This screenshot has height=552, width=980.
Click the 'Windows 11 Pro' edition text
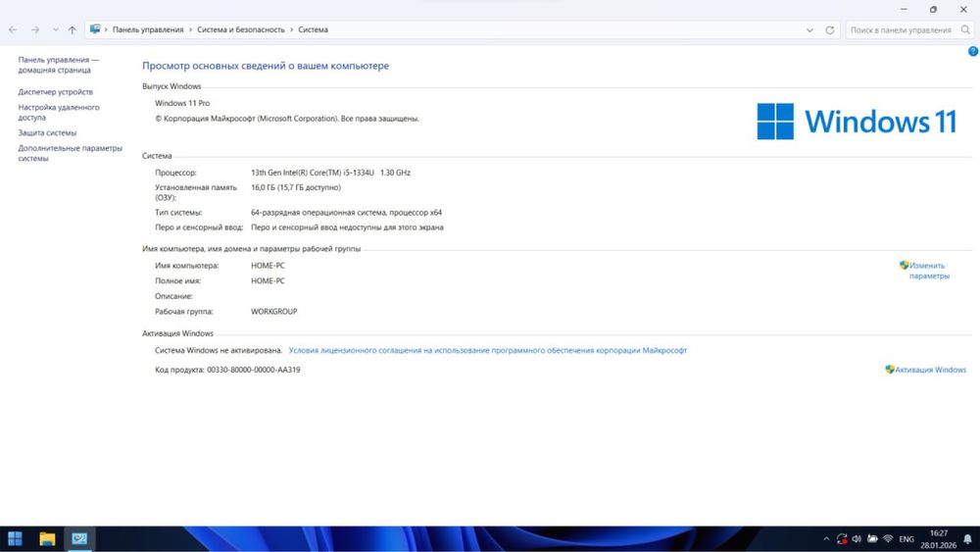coord(182,103)
